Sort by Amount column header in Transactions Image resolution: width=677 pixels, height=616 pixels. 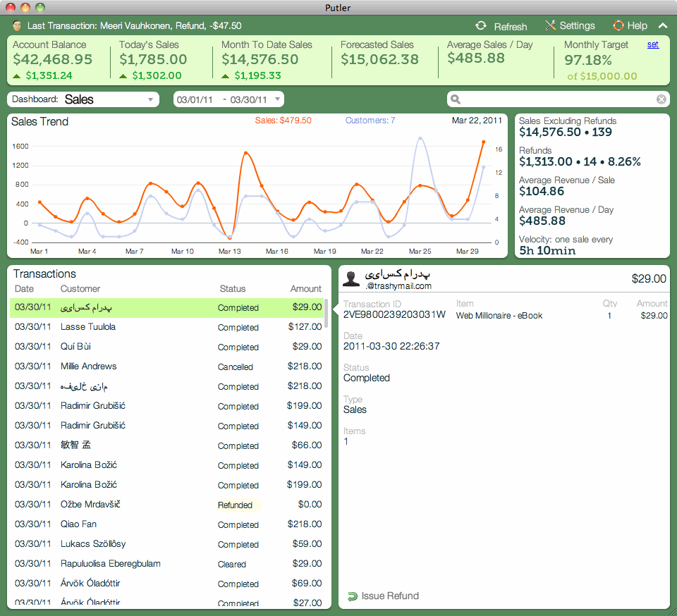[305, 288]
